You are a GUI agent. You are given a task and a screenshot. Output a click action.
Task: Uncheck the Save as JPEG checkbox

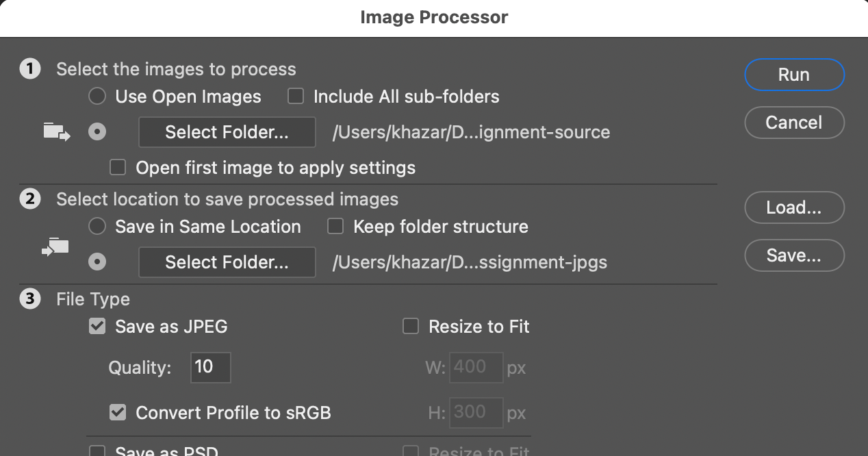coord(97,327)
